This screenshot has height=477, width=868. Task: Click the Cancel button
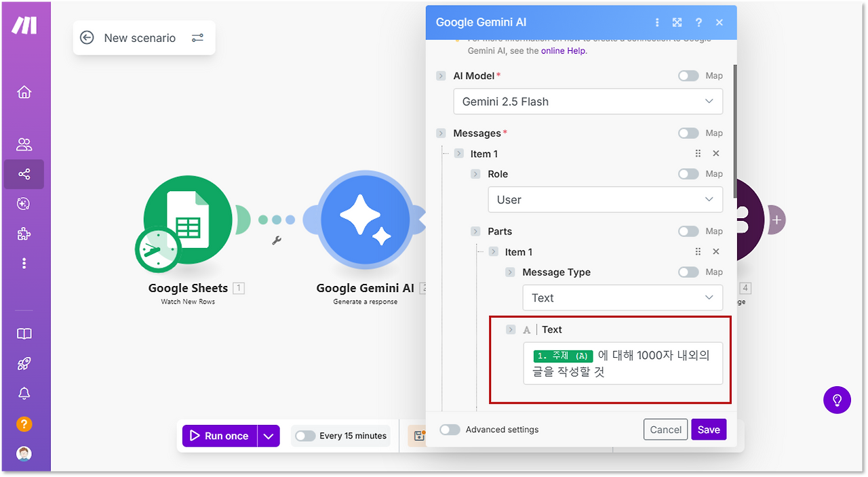click(665, 430)
